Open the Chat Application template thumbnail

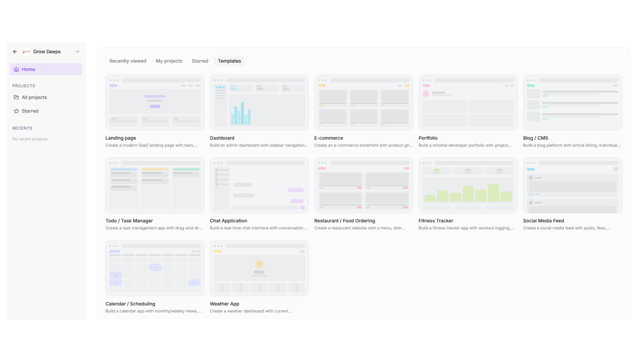[x=259, y=185]
